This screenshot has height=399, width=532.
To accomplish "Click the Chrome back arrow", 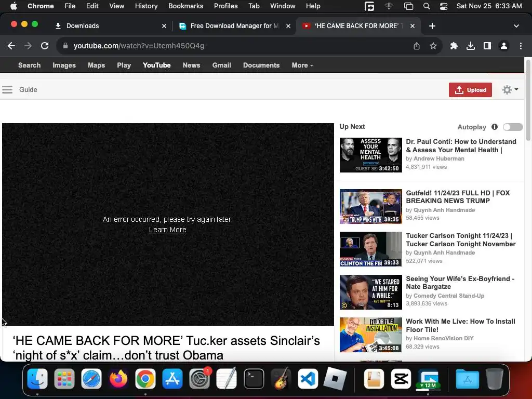I will click(11, 46).
